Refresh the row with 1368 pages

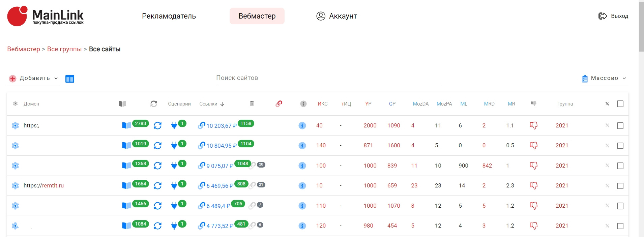pos(157,166)
